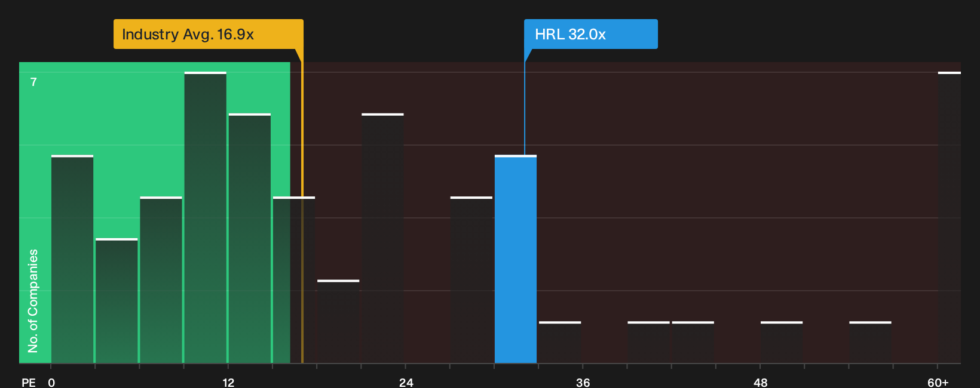Select the short bar covering PE 42 to 45
980x388 pixels.
693,343
